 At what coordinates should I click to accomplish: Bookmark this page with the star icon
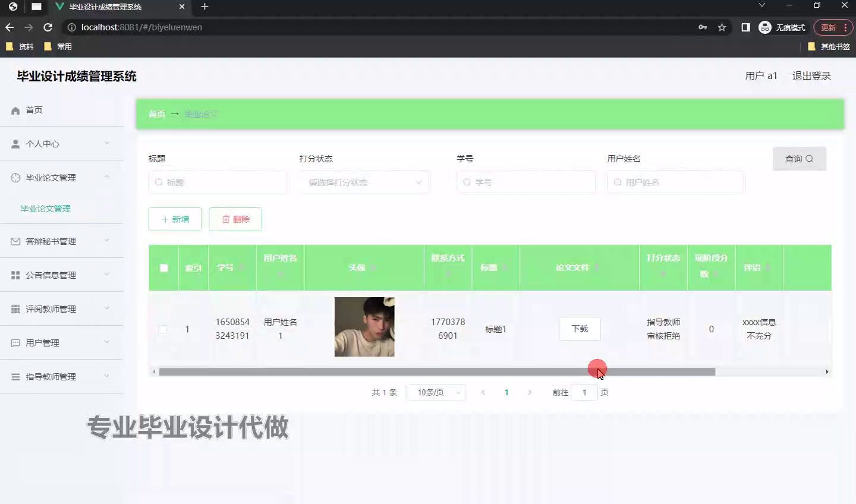(722, 27)
